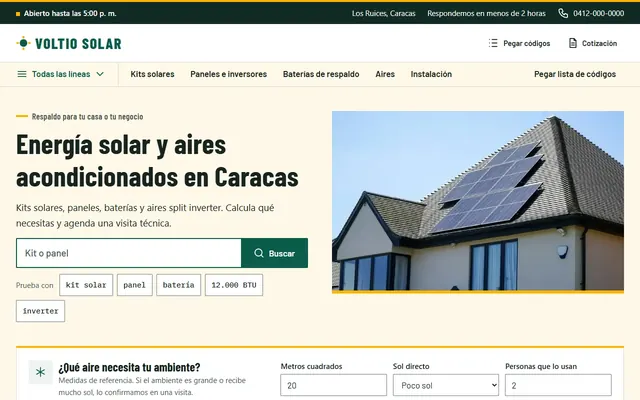Click the Voltio Solar sun logo icon
The image size is (640, 400).
(23, 43)
